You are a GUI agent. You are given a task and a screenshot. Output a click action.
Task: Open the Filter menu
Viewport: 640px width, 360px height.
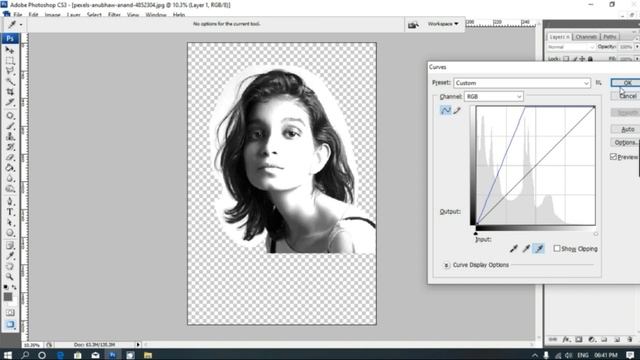coord(114,15)
